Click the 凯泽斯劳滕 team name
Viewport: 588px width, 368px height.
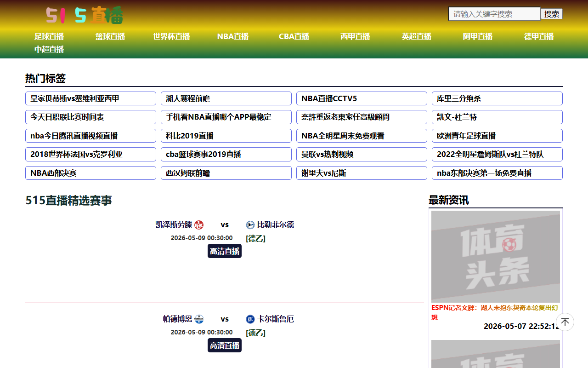coord(174,225)
